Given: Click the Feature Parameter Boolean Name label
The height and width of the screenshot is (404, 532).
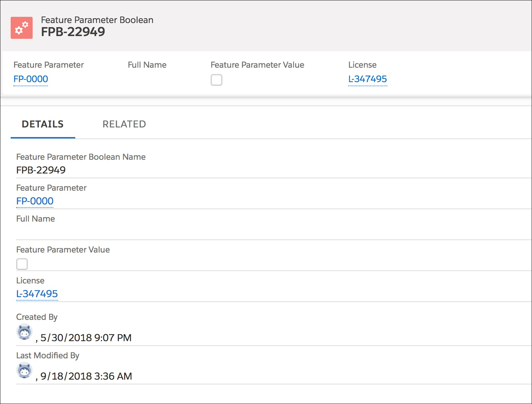Looking at the screenshot, I should (x=81, y=157).
